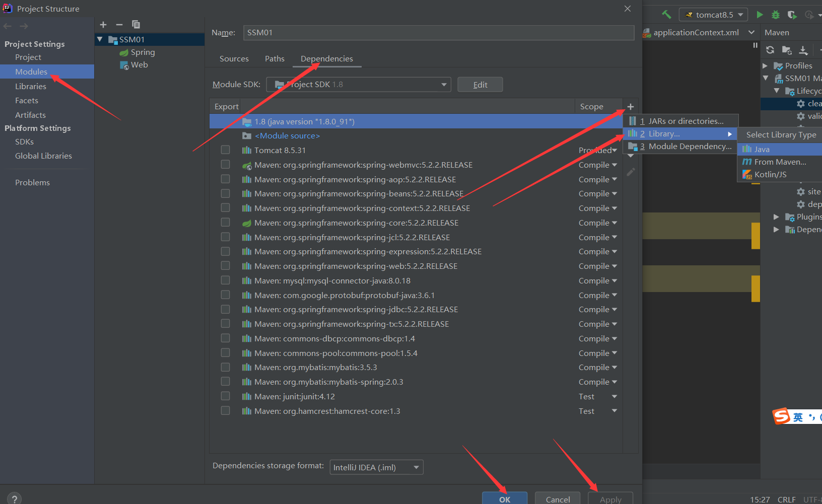Screen dimensions: 822x504
Task: Toggle export checkbox for spring-aop
Action: 225,179
